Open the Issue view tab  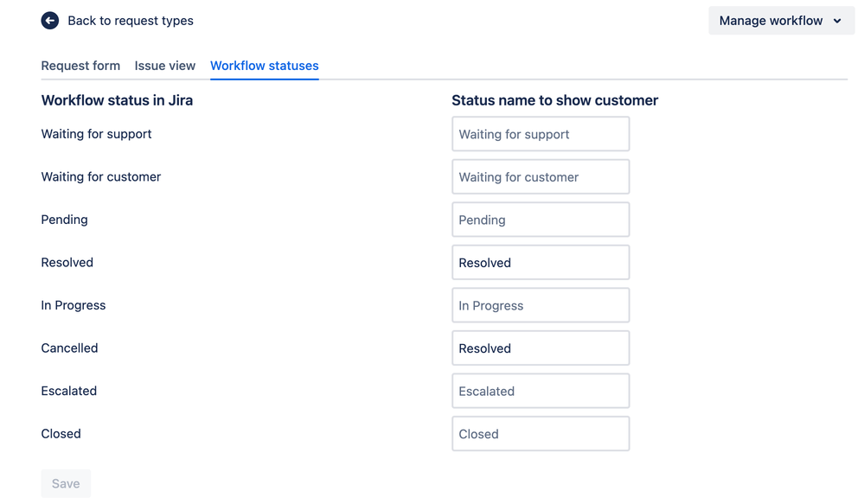[165, 66]
